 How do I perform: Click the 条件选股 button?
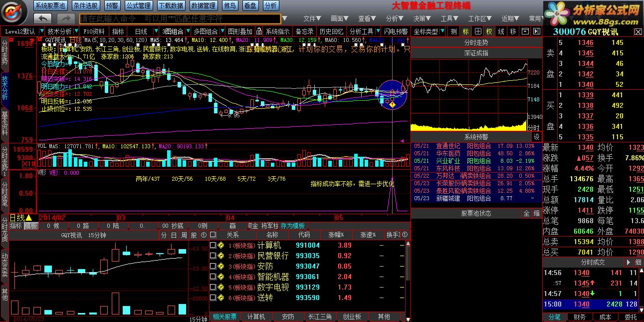85,5
